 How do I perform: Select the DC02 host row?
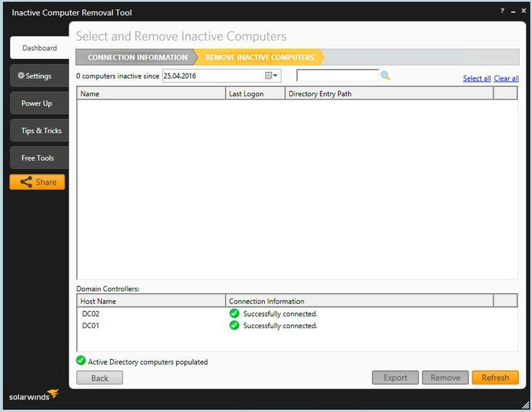click(297, 313)
